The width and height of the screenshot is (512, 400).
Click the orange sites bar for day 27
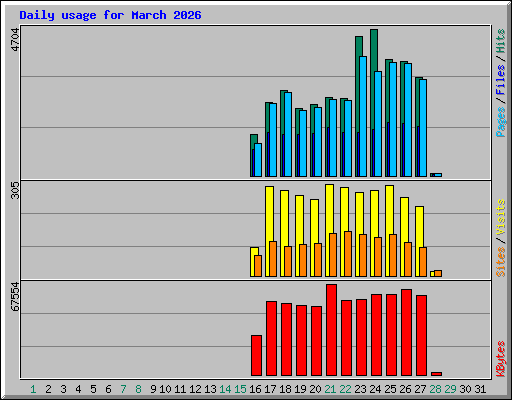(423, 262)
